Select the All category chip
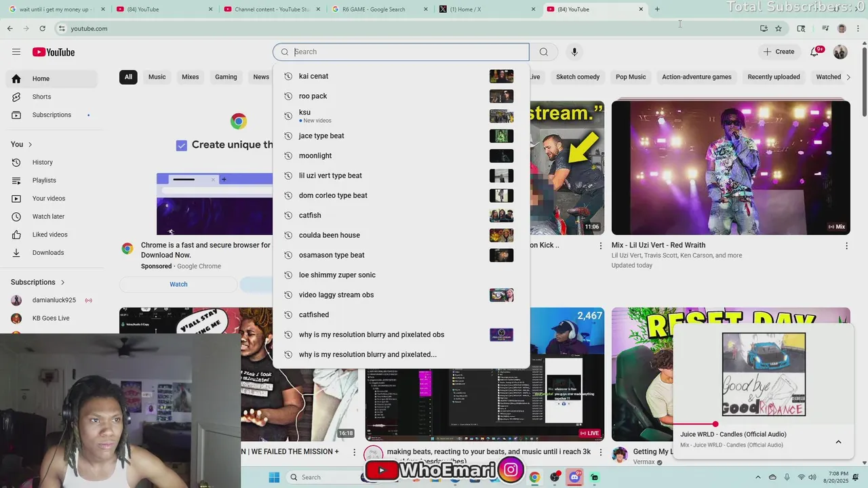Screen dimensions: 868x488 tap(128, 77)
